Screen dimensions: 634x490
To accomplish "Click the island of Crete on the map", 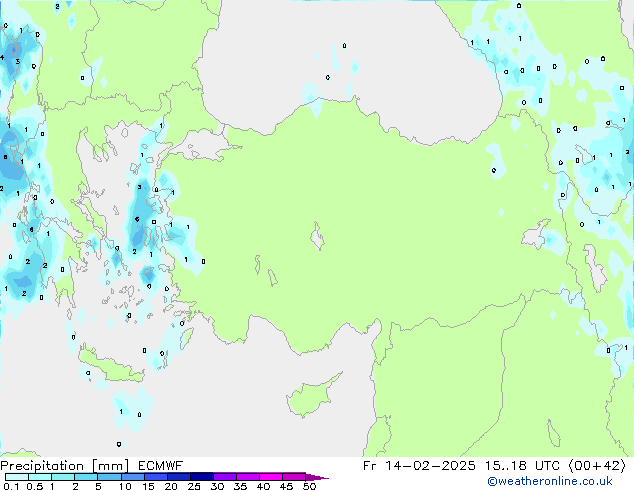I will (x=111, y=366).
